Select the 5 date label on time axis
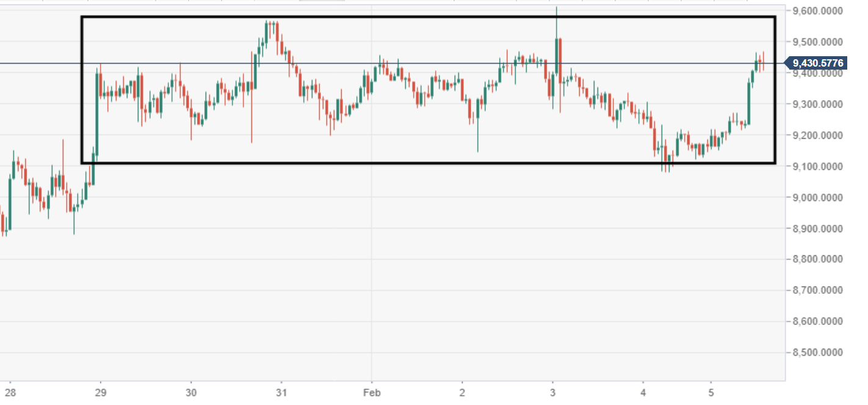The width and height of the screenshot is (868, 405). pyautogui.click(x=711, y=391)
